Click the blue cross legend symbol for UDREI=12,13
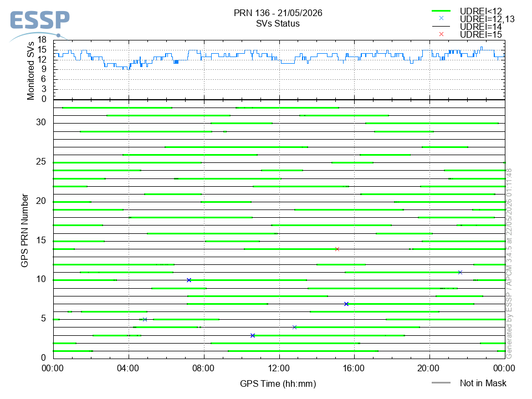 pos(441,18)
